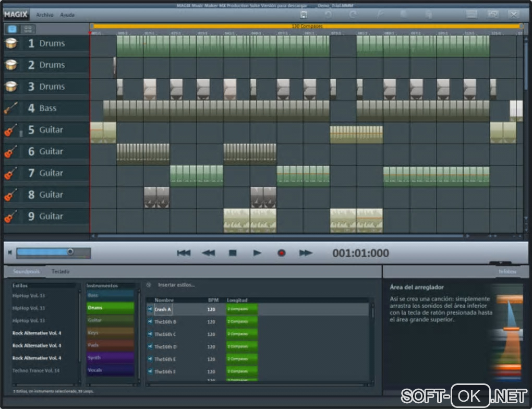Viewport: 532px width, 409px height.
Task: Toggle the Synth instrument category
Action: (x=110, y=358)
